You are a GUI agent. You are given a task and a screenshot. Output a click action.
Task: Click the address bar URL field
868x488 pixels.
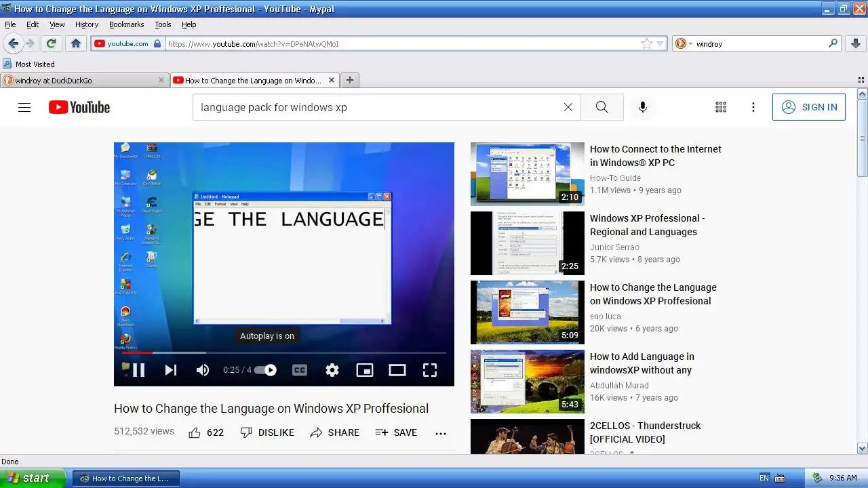click(402, 43)
